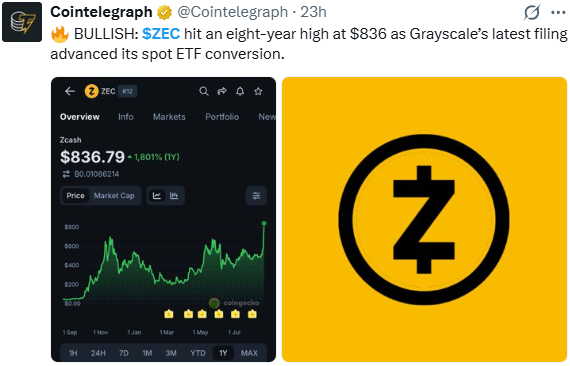Click the search magnifier icon in chart header

point(204,91)
